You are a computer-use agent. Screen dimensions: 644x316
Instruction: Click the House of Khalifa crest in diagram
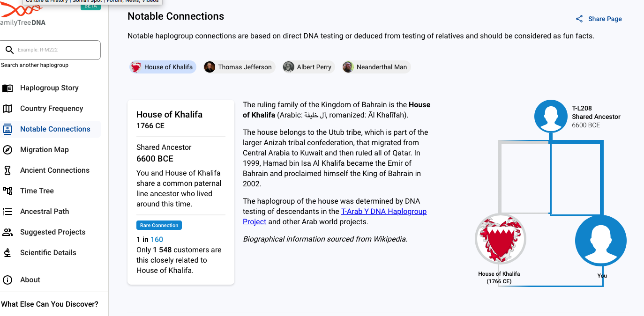[x=501, y=239]
